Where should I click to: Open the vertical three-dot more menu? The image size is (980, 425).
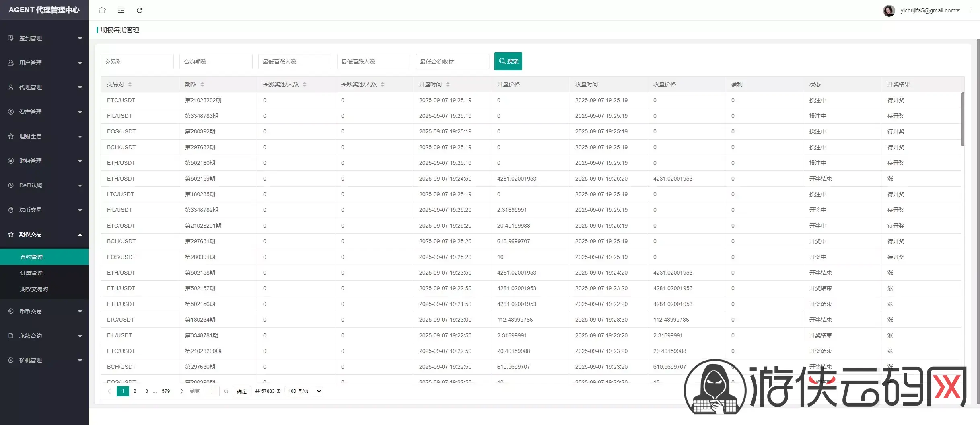coord(970,10)
